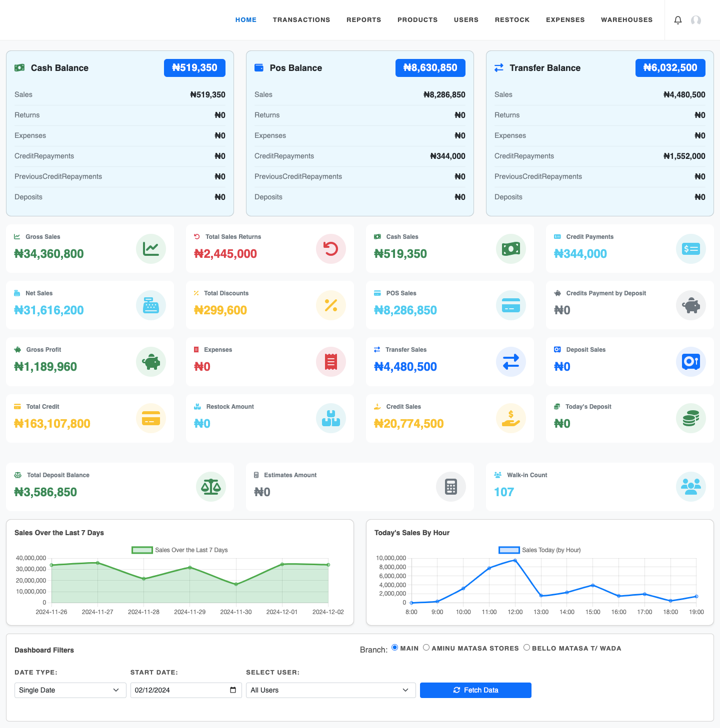This screenshot has width=720, height=728.
Task: Open the Date Type dropdown
Action: (70, 690)
